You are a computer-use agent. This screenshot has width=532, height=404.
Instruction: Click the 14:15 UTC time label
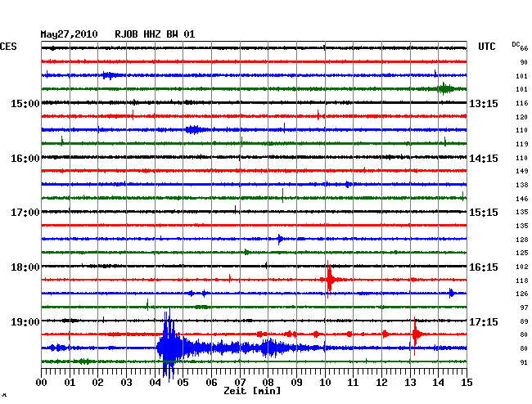[484, 159]
